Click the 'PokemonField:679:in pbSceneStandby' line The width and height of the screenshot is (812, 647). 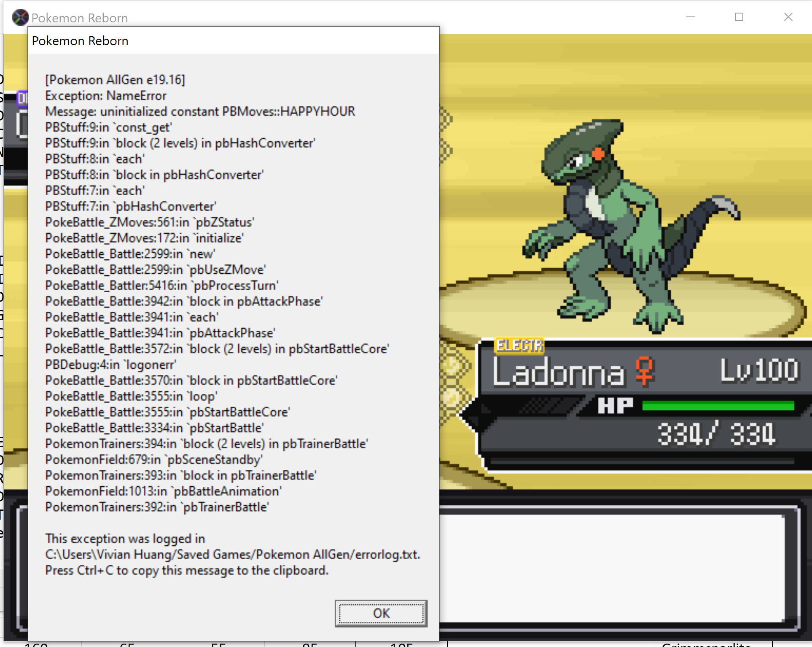point(154,459)
